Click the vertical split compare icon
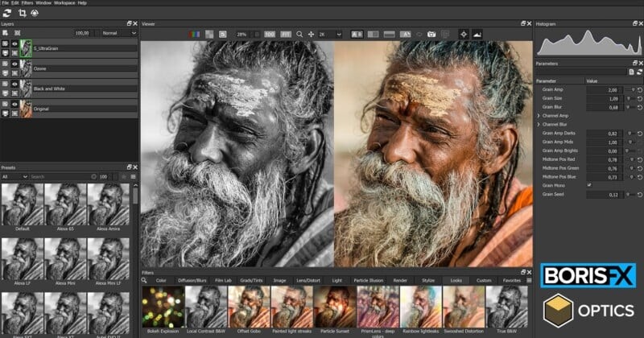 373,35
